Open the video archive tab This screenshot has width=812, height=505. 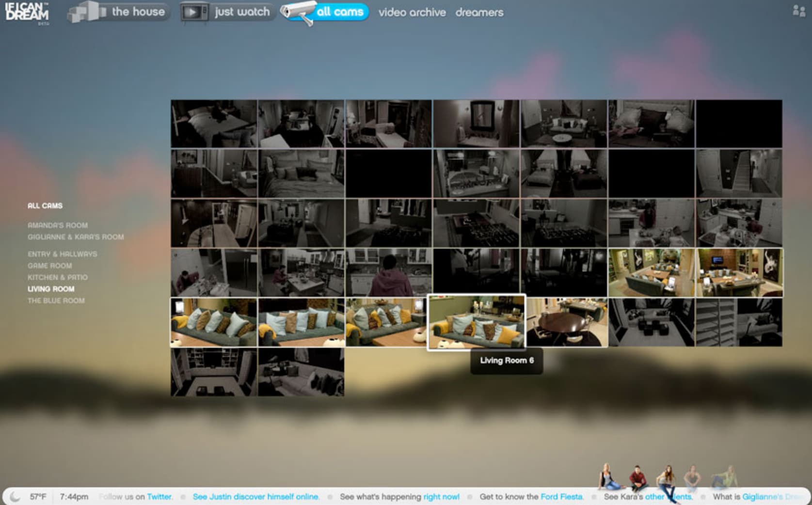pyautogui.click(x=412, y=13)
